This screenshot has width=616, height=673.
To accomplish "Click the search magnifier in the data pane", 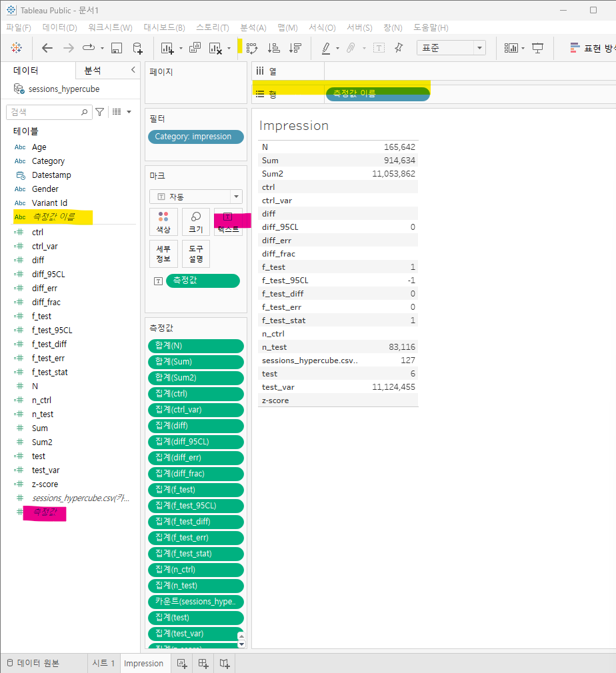I will [x=84, y=112].
